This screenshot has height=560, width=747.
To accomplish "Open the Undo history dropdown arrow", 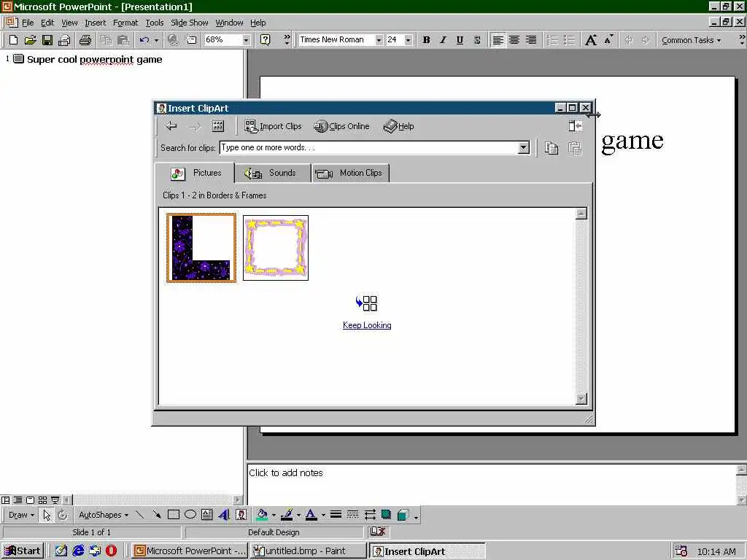I will [x=156, y=40].
